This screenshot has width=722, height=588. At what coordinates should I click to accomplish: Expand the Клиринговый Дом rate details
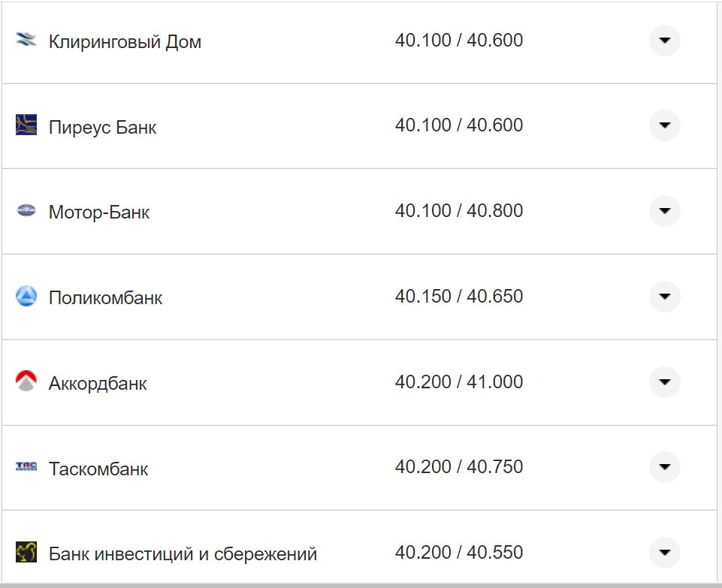click(x=664, y=41)
